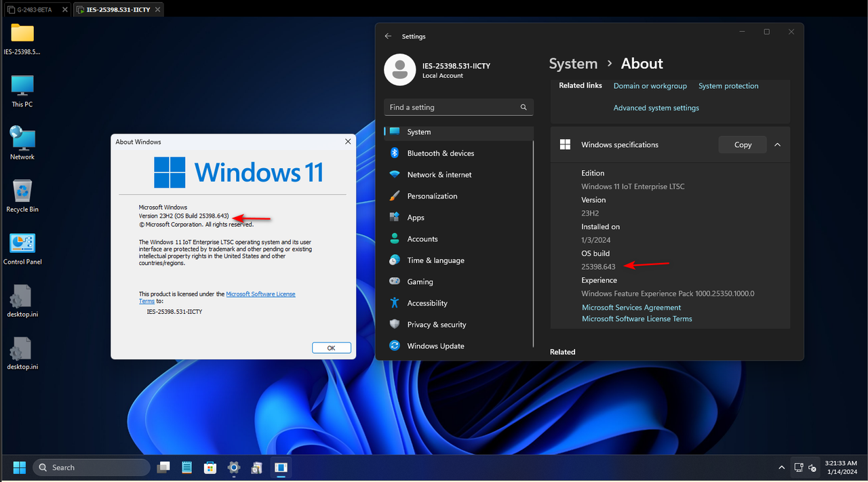Open Microsoft Services Agreement link
This screenshot has height=482, width=868.
631,308
